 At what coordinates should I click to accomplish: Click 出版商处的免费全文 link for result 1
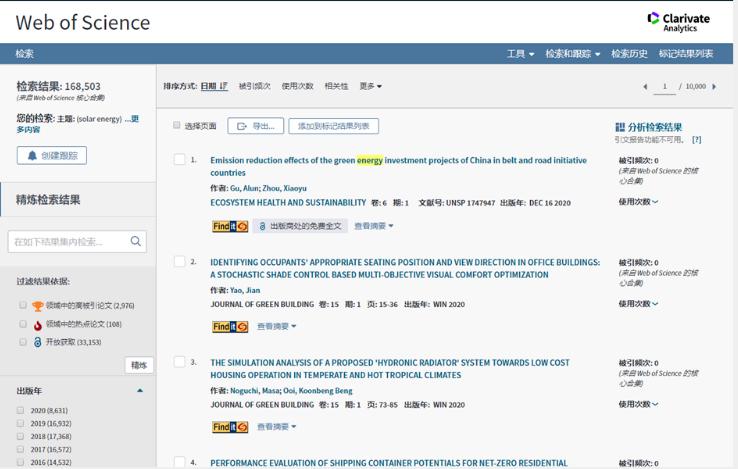300,226
